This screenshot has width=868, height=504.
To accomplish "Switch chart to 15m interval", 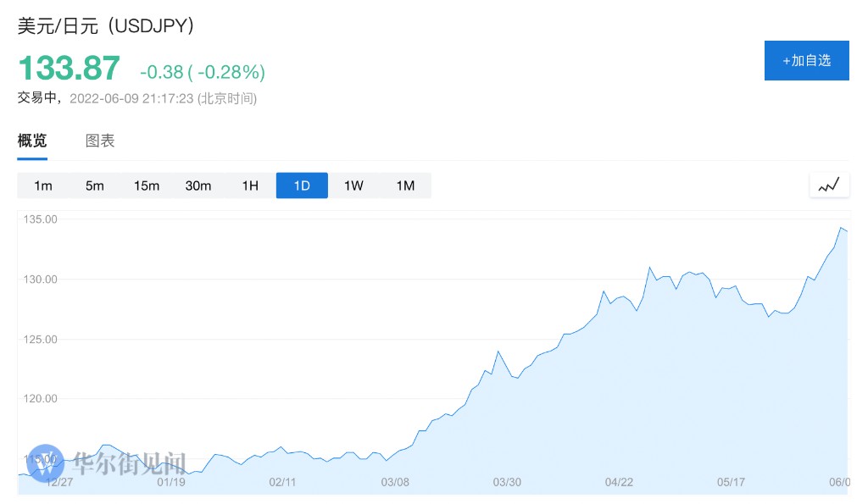I will (147, 186).
